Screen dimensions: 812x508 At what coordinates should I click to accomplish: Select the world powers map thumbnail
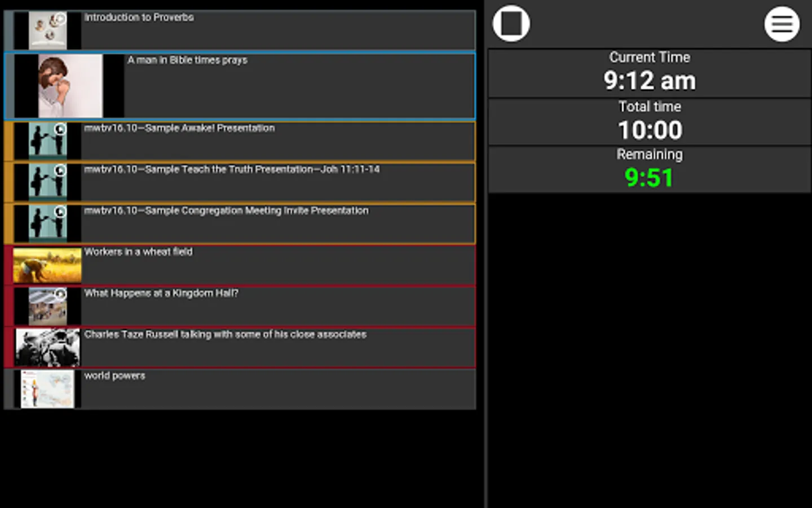click(48, 389)
